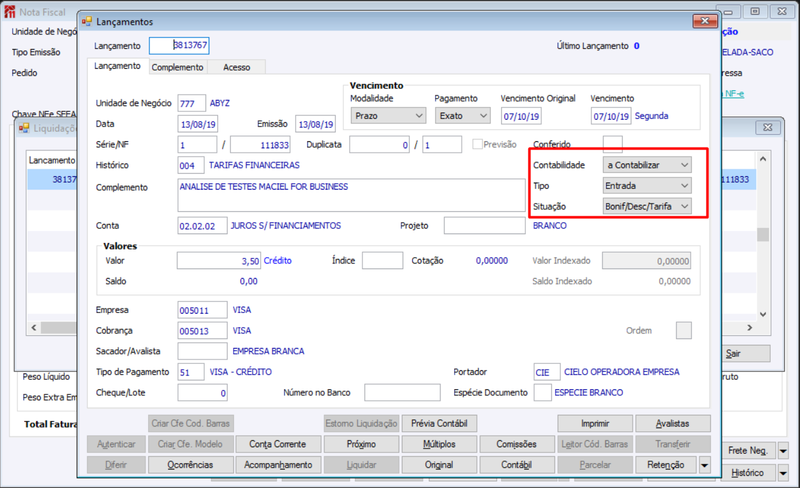
Task: Click the vertical scrollbar in Liquidação window
Action: pos(763,236)
